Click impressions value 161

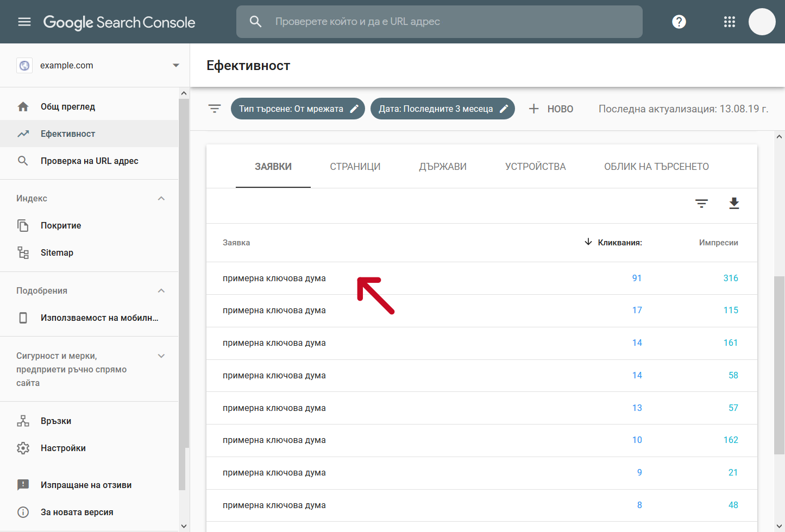tap(731, 343)
